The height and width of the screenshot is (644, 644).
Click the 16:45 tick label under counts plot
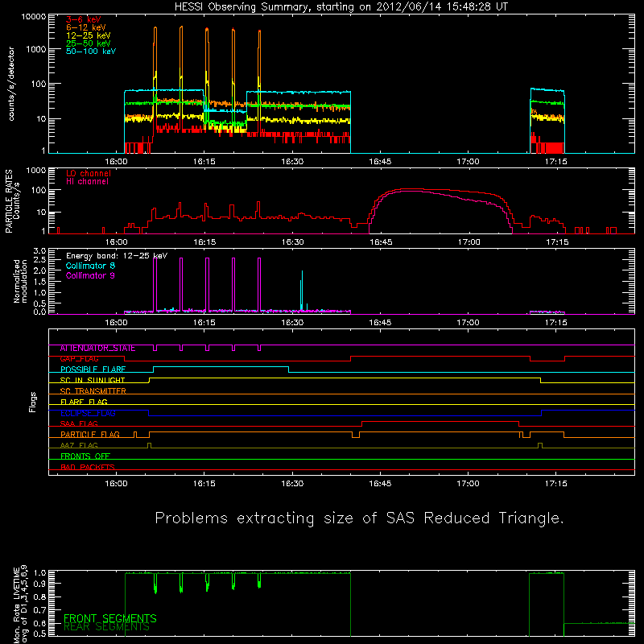coord(380,162)
